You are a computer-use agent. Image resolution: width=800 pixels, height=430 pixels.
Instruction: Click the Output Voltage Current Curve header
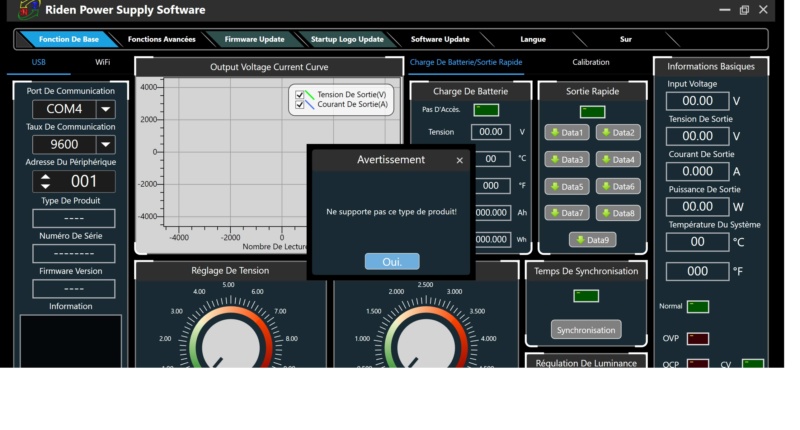(269, 67)
